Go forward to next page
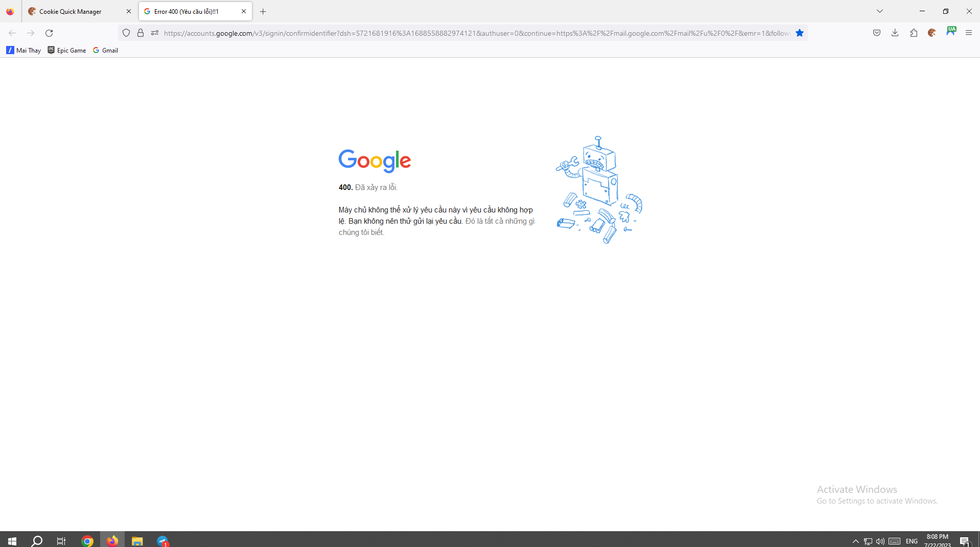980x547 pixels. pos(31,33)
